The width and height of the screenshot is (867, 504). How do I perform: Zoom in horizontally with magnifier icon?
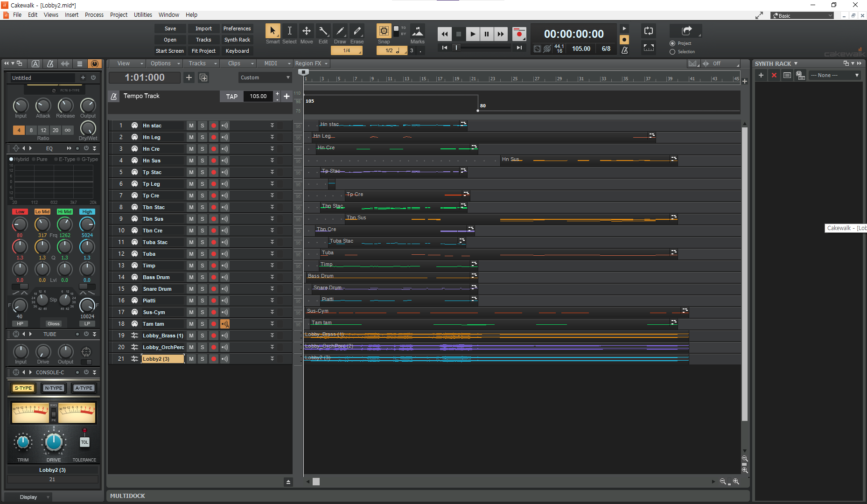pos(736,482)
